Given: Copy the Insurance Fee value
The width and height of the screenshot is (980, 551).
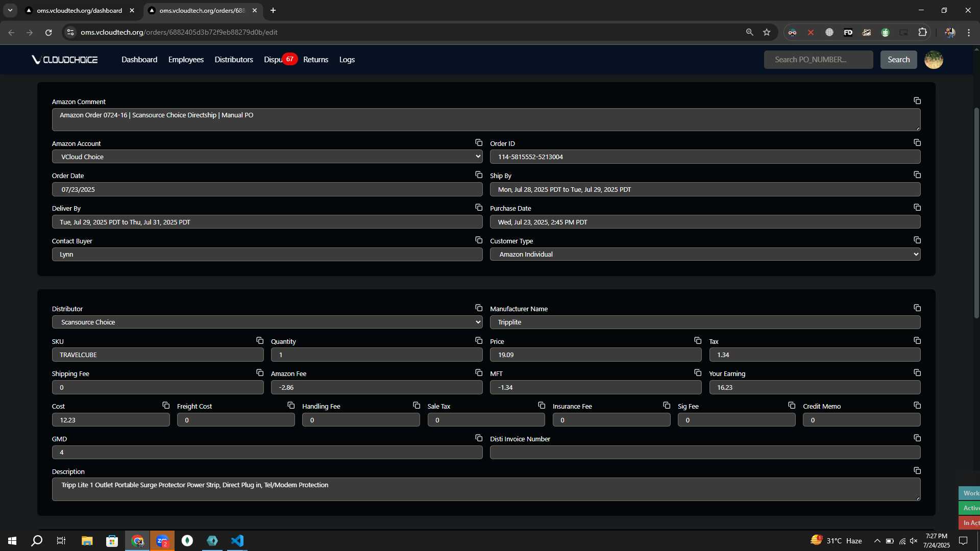Looking at the screenshot, I should [x=667, y=406].
